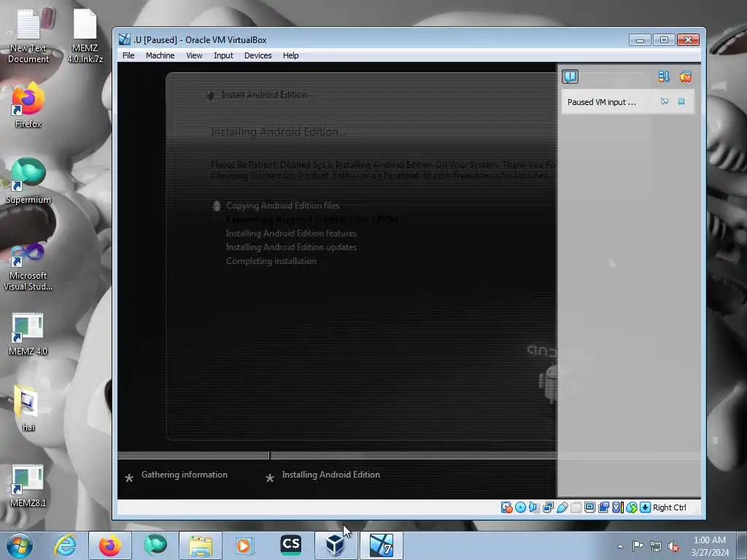Viewport: 747px width, 560px height.
Task: Open the Machine menu
Action: (x=160, y=55)
